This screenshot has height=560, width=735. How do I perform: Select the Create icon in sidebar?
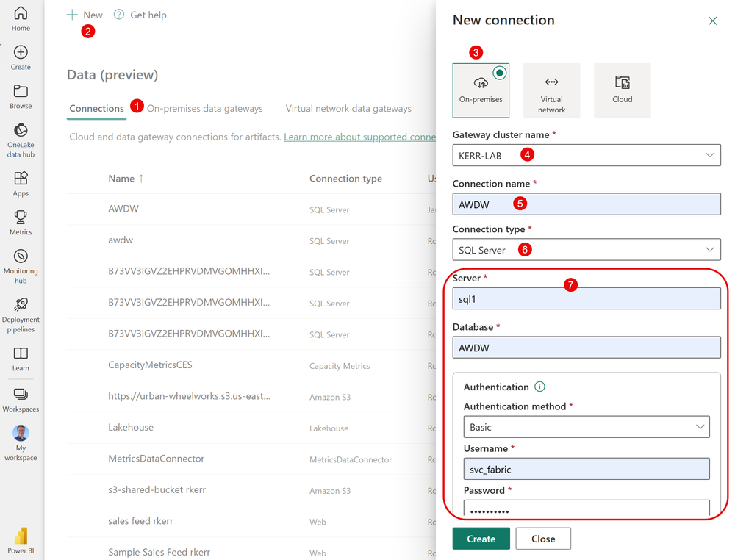21,57
